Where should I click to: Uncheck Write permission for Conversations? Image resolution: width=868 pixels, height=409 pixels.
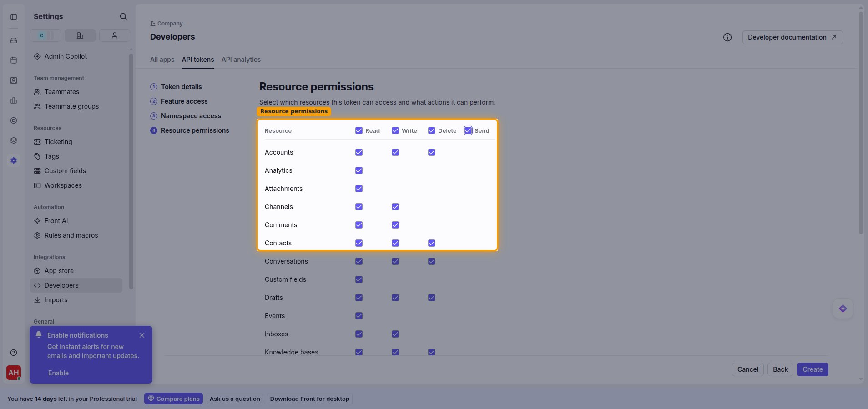pyautogui.click(x=395, y=261)
